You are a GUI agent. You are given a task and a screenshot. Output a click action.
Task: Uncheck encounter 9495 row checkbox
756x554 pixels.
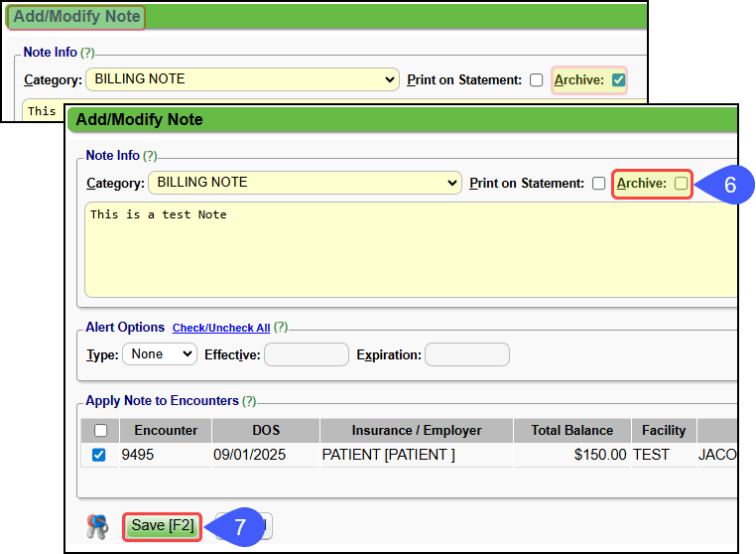(x=99, y=455)
